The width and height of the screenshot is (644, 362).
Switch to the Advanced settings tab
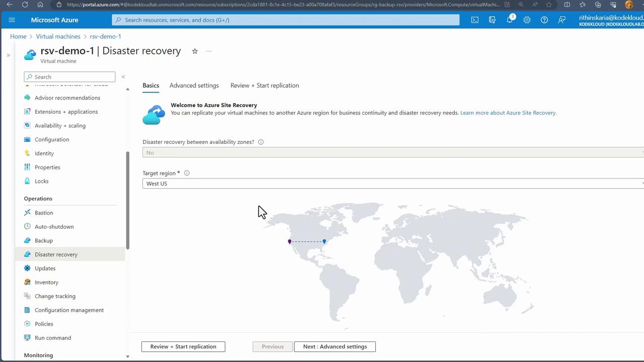coord(194,85)
